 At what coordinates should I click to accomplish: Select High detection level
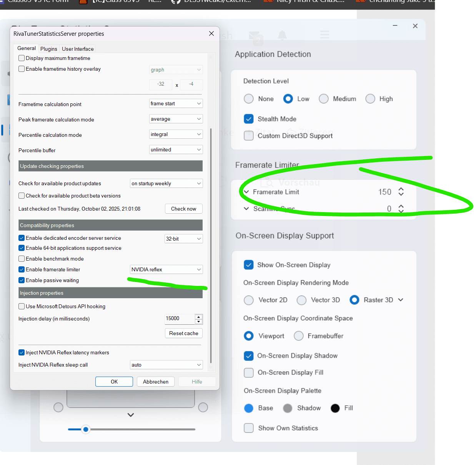370,99
